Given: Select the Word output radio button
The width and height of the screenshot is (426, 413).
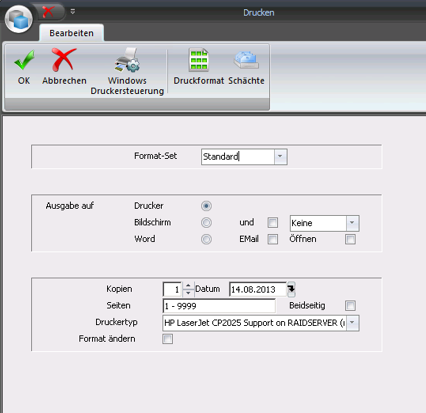Looking at the screenshot, I should pyautogui.click(x=206, y=239).
